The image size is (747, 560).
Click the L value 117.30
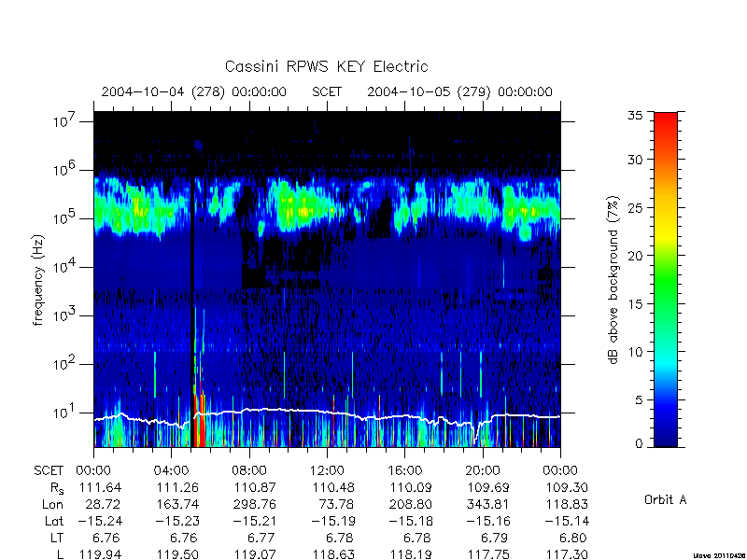567,554
